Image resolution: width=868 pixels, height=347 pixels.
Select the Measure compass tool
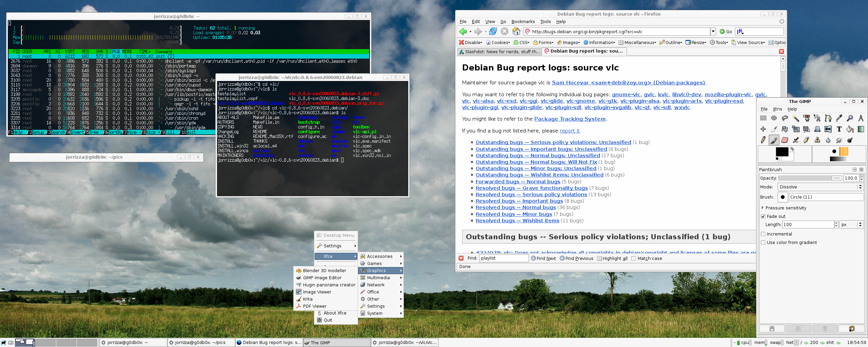pyautogui.click(x=861, y=118)
